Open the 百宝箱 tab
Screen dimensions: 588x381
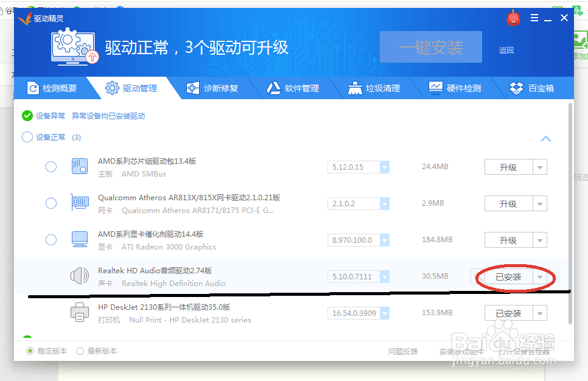pyautogui.click(x=533, y=88)
